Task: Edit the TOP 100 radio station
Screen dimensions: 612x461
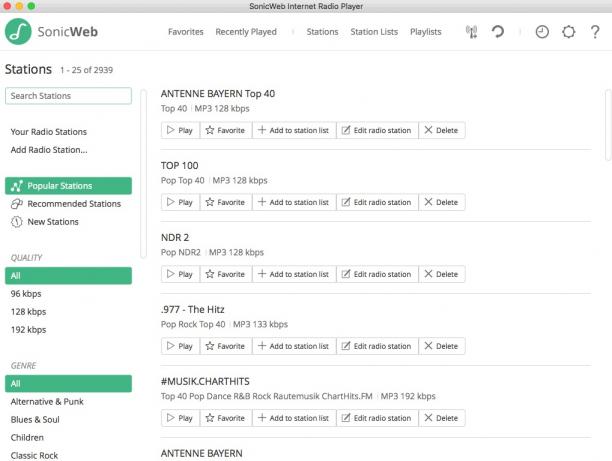Action: click(x=377, y=202)
